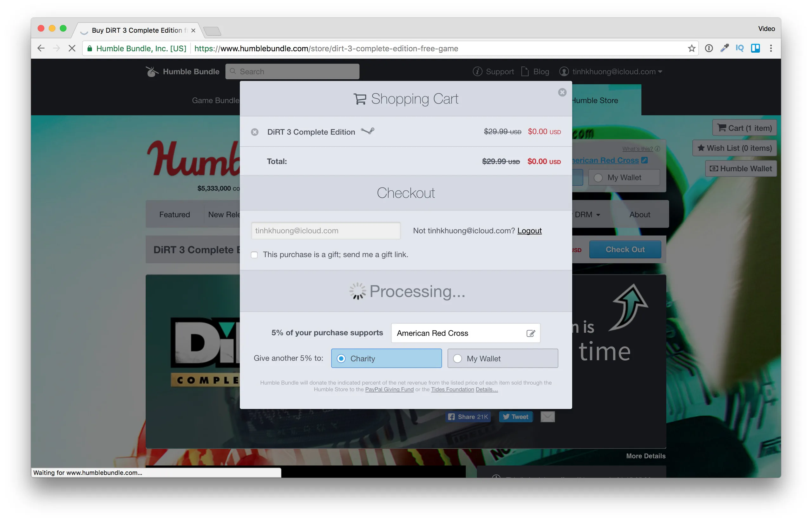Click the eyedropper extension icon

point(724,49)
